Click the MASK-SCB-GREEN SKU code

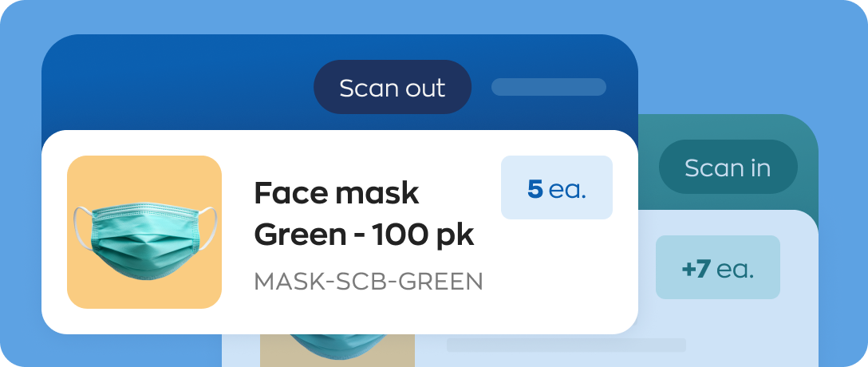(368, 281)
